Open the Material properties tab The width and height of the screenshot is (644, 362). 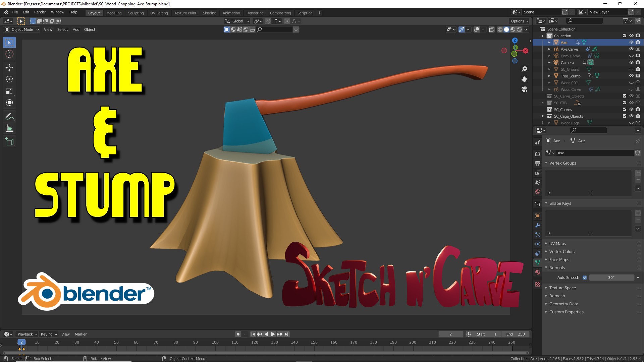(538, 272)
